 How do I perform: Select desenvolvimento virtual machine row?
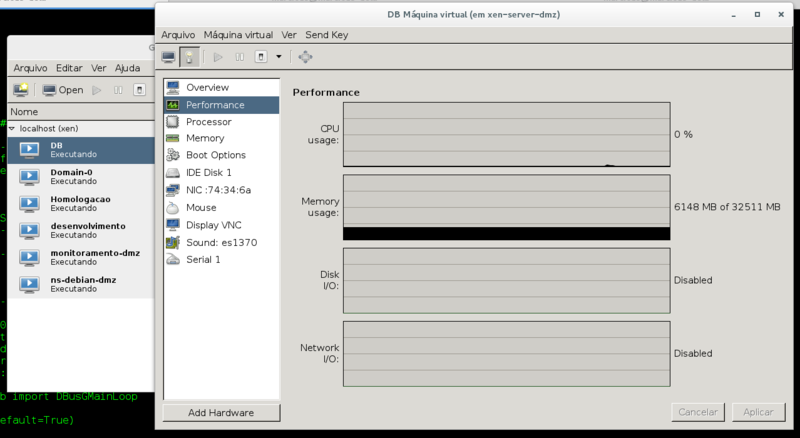point(81,230)
